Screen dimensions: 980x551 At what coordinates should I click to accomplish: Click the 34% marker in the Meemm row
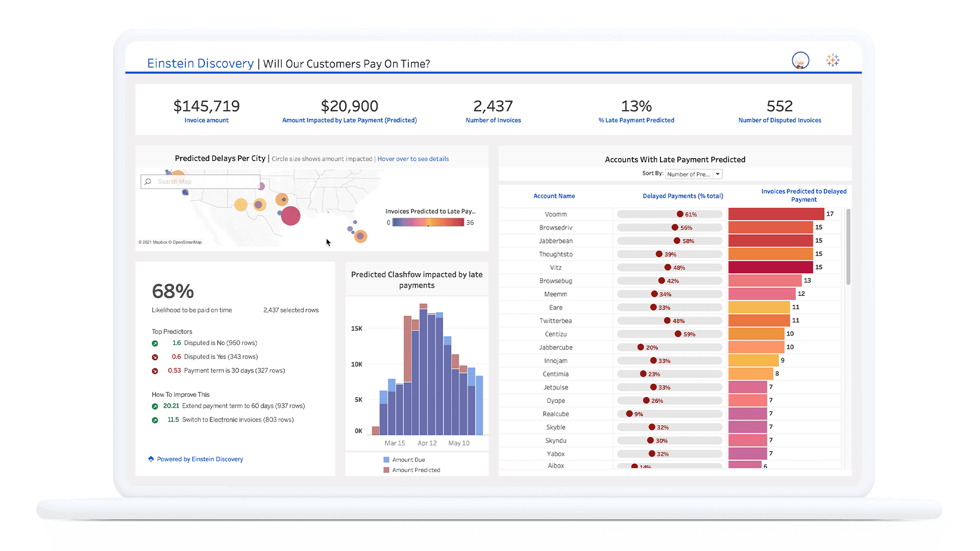pyautogui.click(x=654, y=294)
